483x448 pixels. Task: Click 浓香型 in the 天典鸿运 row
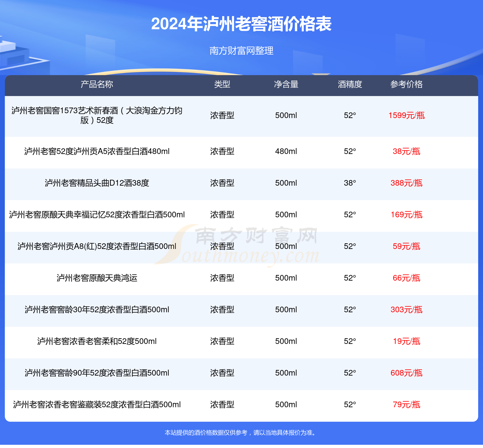[222, 278]
